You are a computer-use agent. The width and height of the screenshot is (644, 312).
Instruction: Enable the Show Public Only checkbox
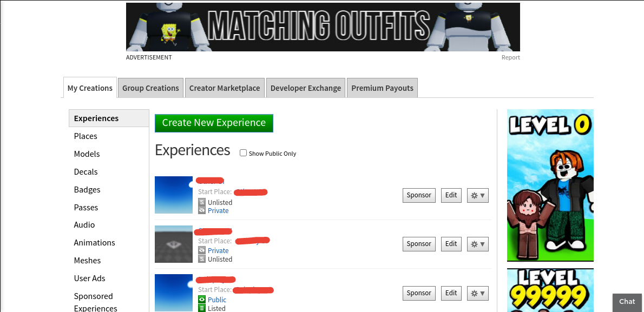[x=243, y=153]
